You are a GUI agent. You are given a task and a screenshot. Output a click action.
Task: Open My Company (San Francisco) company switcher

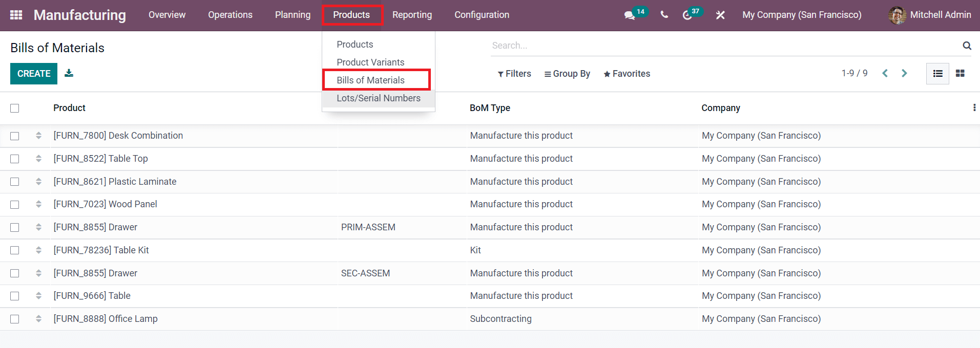point(802,15)
